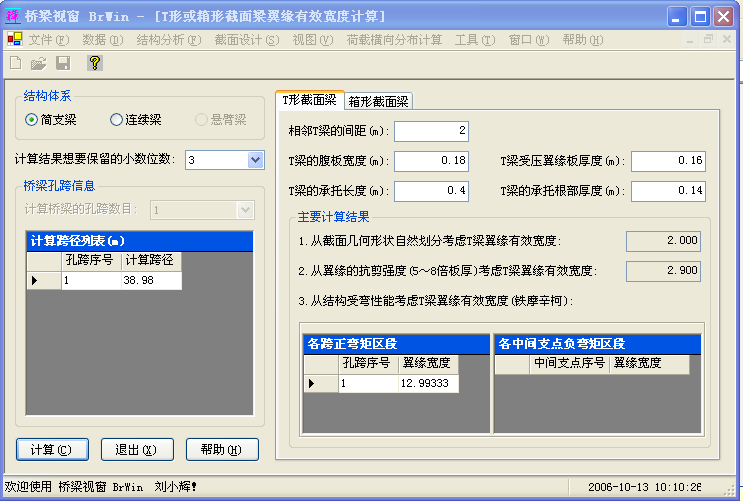This screenshot has height=502, width=743.
Task: Click the yellow question mark help icon
Action: click(x=95, y=63)
